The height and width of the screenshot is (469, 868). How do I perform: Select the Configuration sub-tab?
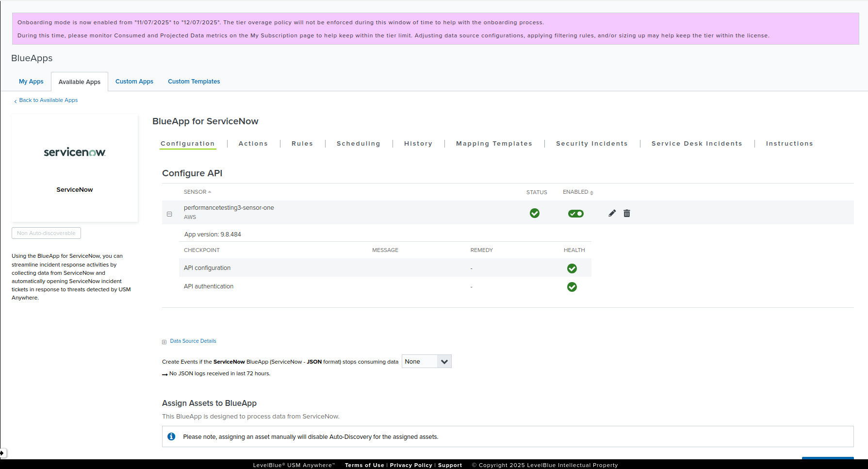pos(188,144)
